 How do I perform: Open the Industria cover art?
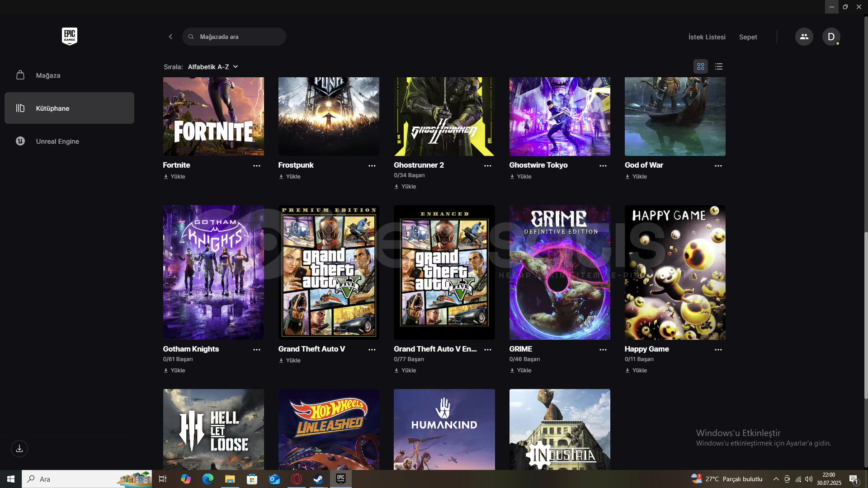(x=560, y=429)
